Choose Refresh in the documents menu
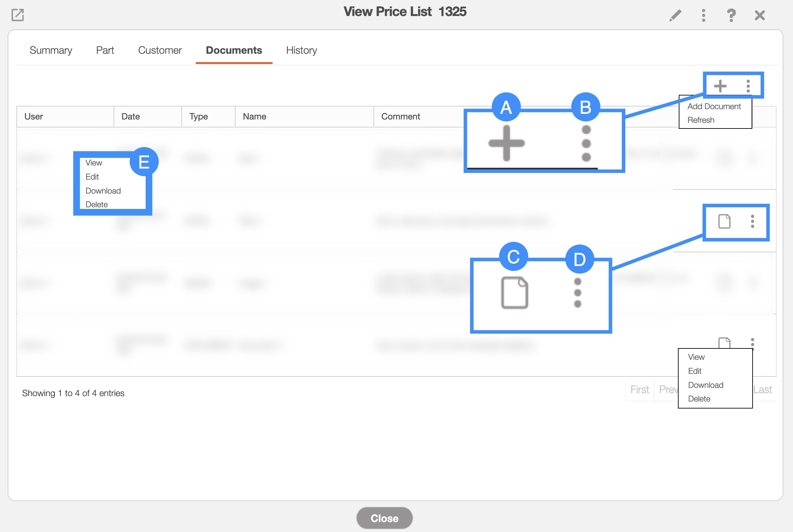Image resolution: width=793 pixels, height=532 pixels. pyautogui.click(x=701, y=120)
